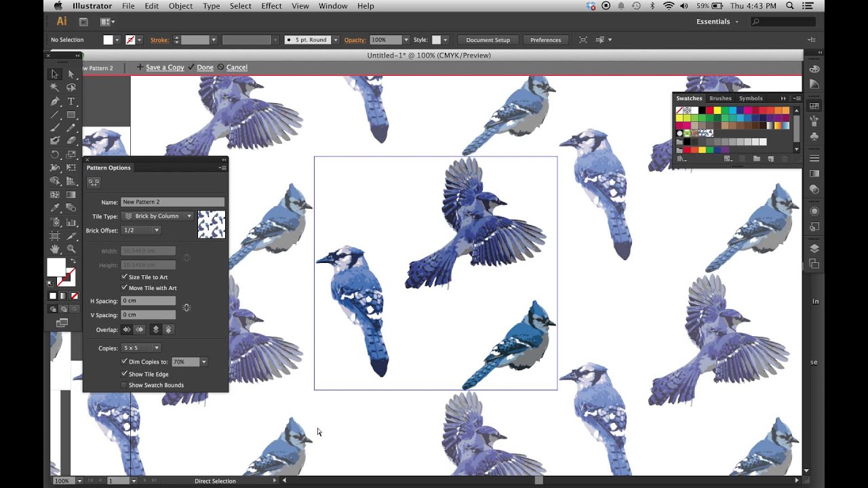Open the Select menu
This screenshot has height=488, width=868.
coord(240,6)
